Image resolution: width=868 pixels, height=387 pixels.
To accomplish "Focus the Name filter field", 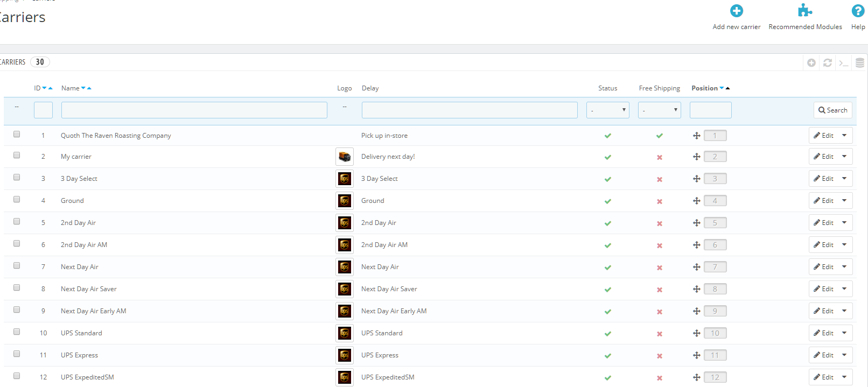I will point(194,110).
